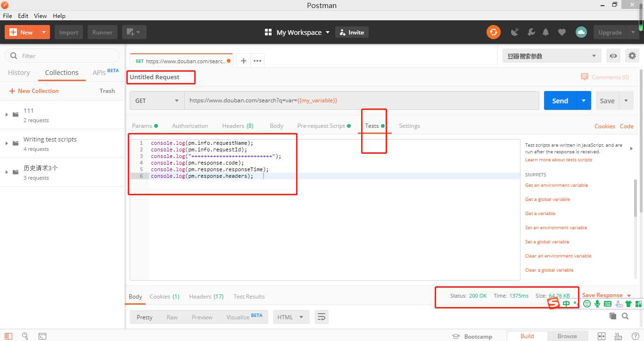This screenshot has width=644, height=341.
Task: Open the request Settings tab
Action: click(409, 126)
